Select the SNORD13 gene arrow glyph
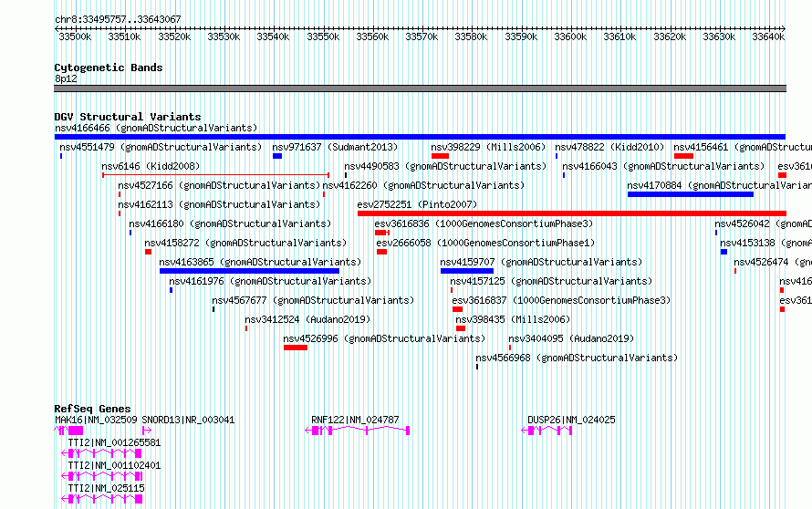Viewport: 812px width, 509px height. (147, 431)
